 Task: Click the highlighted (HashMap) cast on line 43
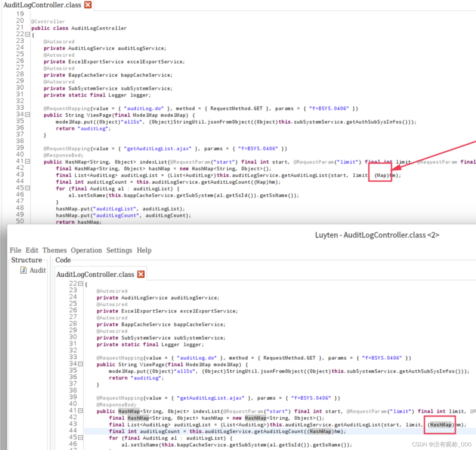click(441, 425)
